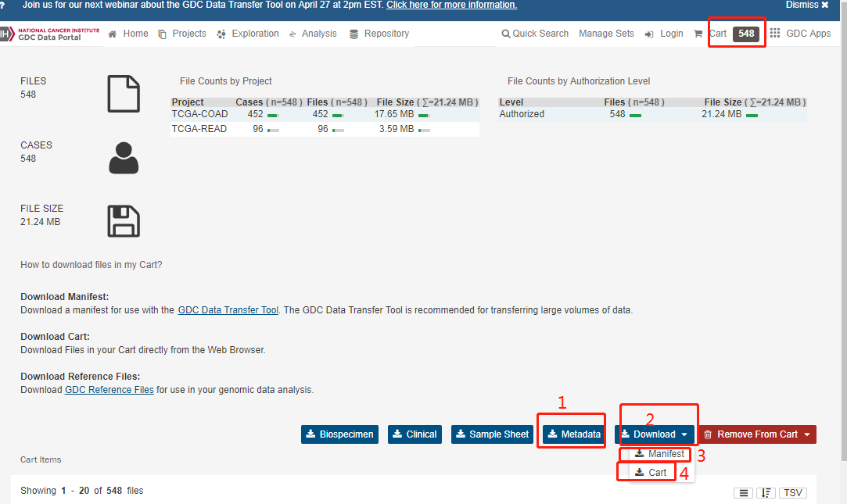Click the 3.59 MB file size value
Viewport: 847px width, 504px height.
coord(397,129)
